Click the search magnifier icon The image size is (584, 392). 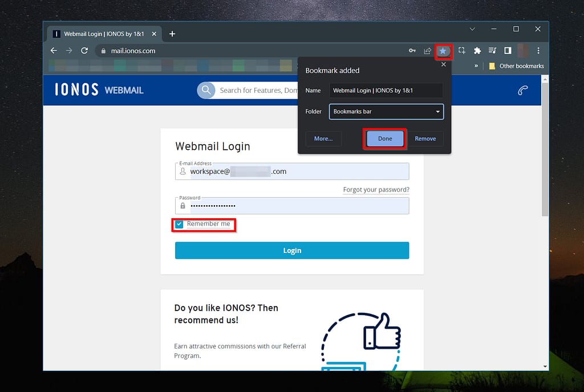pyautogui.click(x=206, y=90)
